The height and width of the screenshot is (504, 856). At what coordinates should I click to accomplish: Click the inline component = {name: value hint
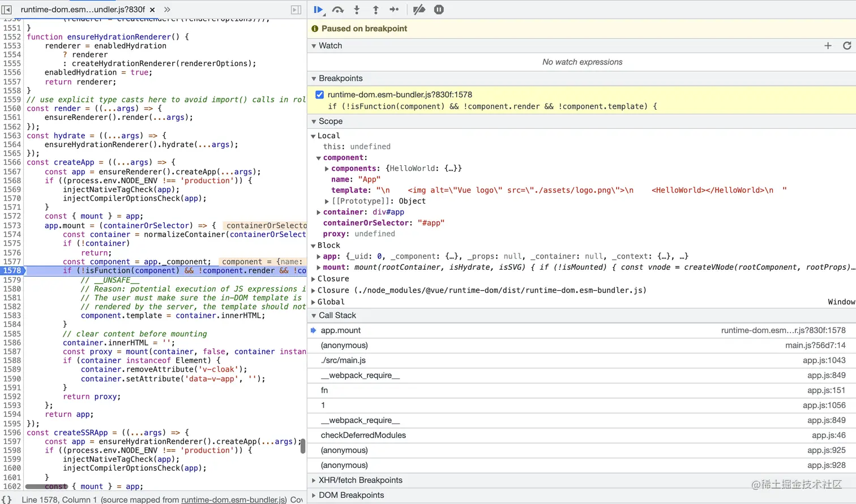click(x=262, y=262)
